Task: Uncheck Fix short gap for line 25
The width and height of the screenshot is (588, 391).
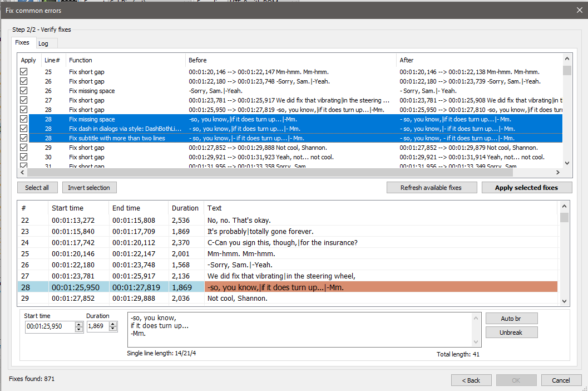Action: pos(23,72)
